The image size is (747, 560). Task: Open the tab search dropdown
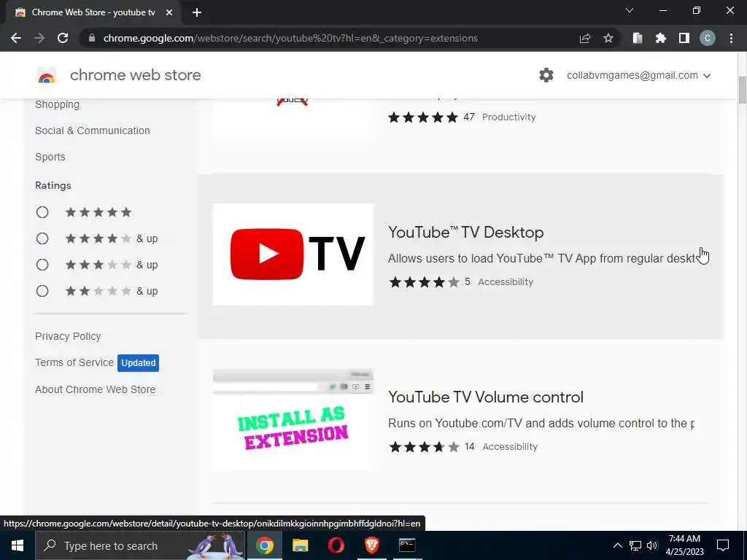[x=630, y=10]
